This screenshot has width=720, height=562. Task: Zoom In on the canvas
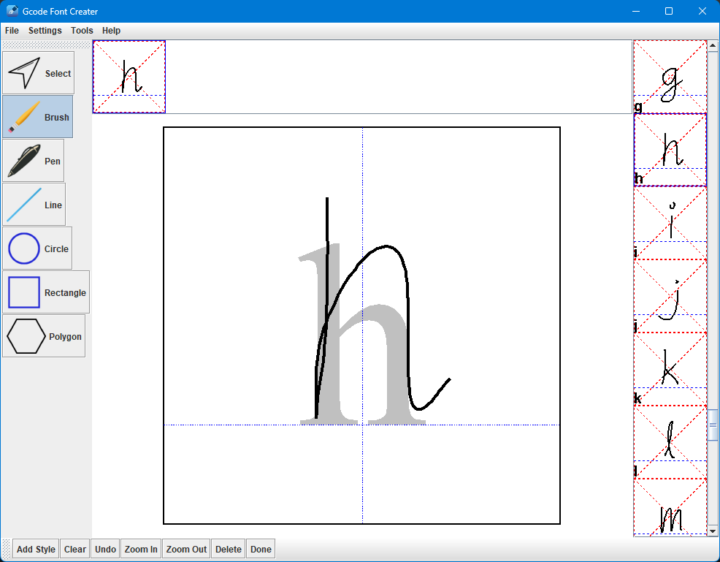[141, 549]
